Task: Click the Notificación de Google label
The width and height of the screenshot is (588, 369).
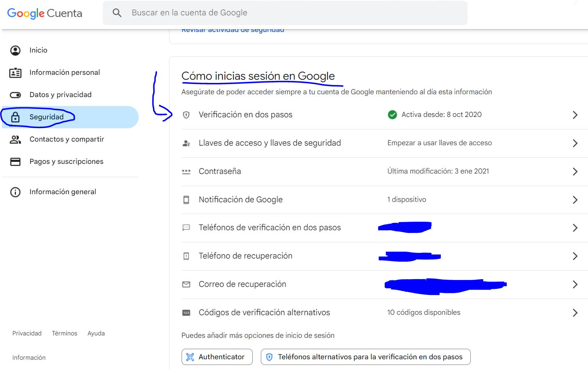Action: (241, 200)
